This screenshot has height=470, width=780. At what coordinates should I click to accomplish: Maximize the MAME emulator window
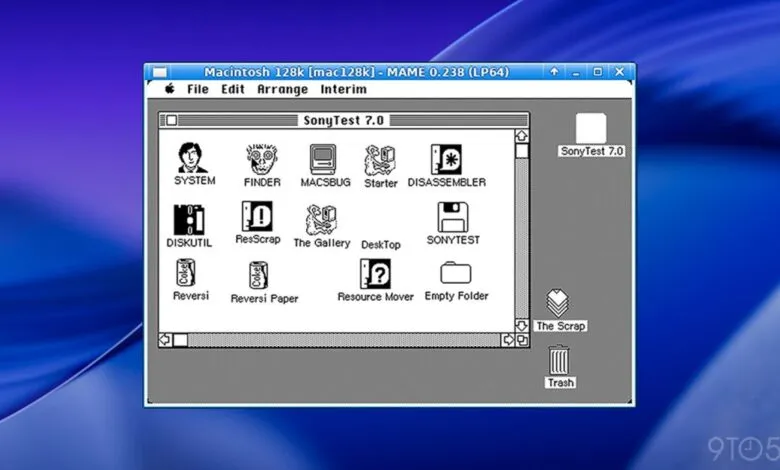pyautogui.click(x=597, y=72)
